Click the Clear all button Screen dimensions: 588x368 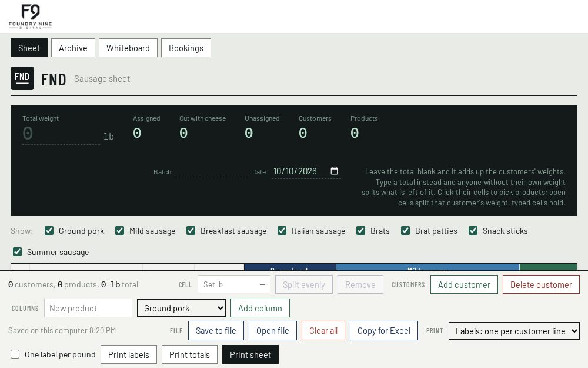tap(323, 330)
